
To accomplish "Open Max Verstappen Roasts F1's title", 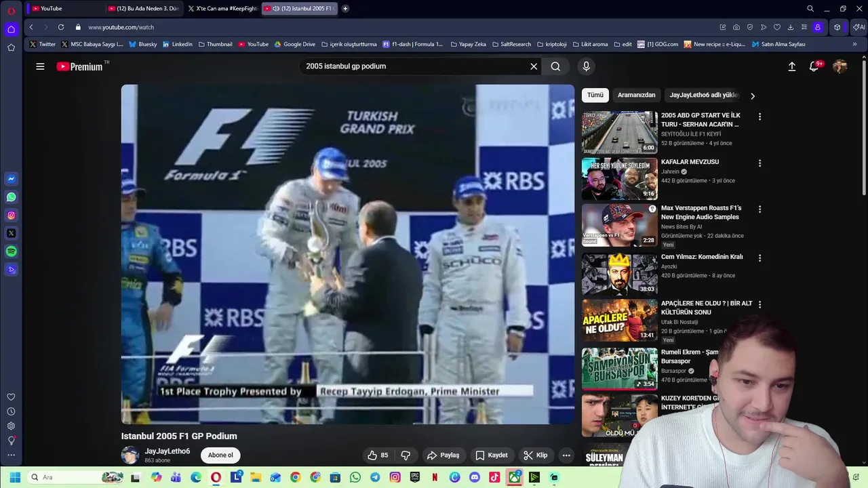I will 701,213.
